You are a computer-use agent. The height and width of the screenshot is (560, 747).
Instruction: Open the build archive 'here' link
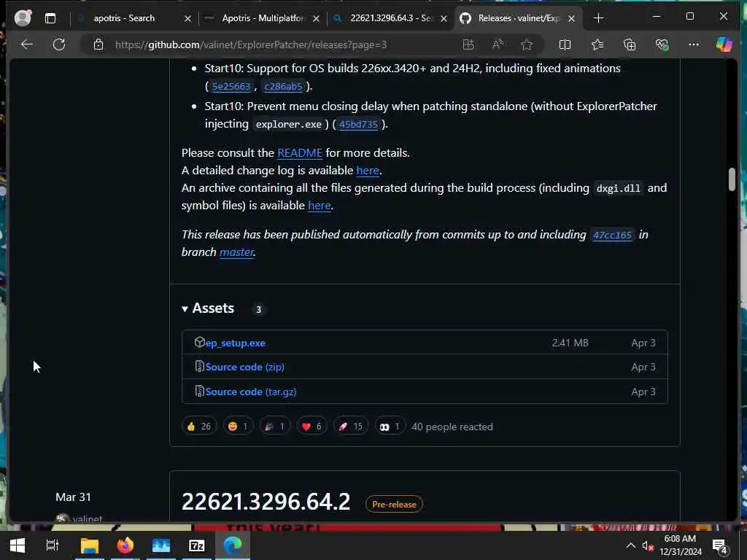click(x=320, y=205)
